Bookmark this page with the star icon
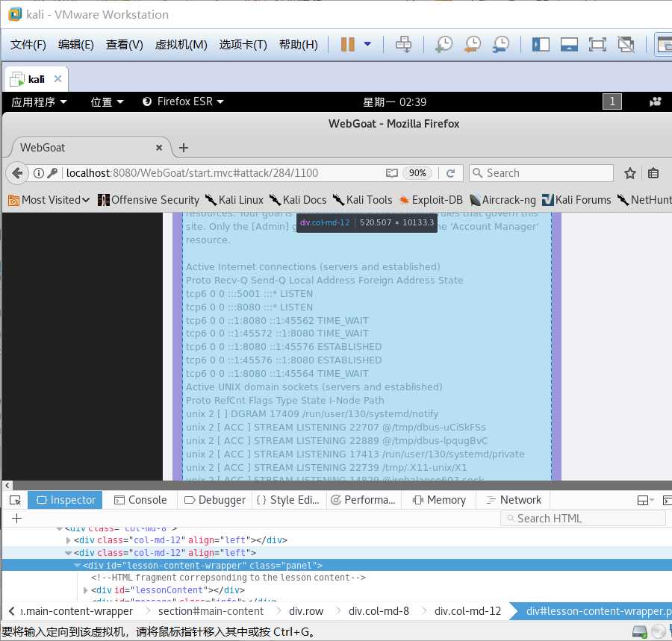Viewport: 672px width, 641px height. click(629, 173)
